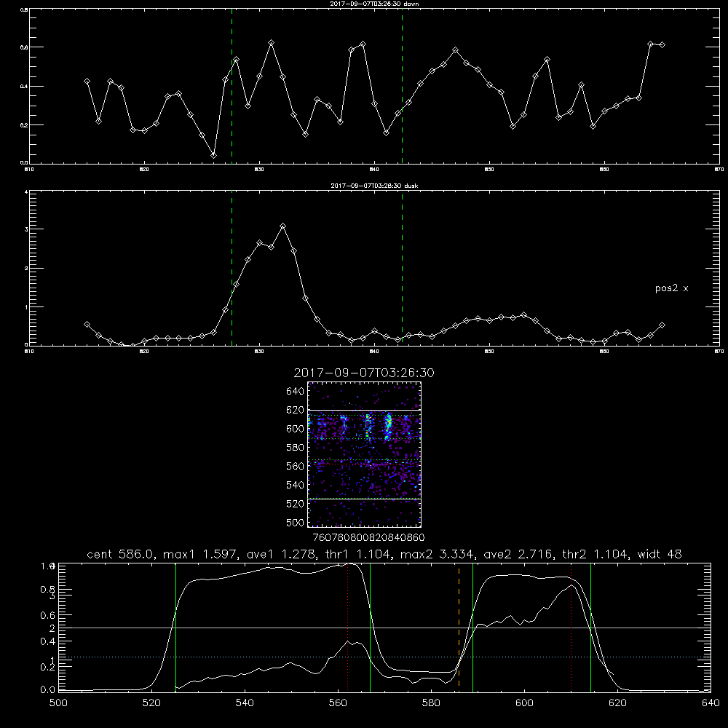
Task: Click the left green dashed line in dawn plot
Action: (x=232, y=86)
